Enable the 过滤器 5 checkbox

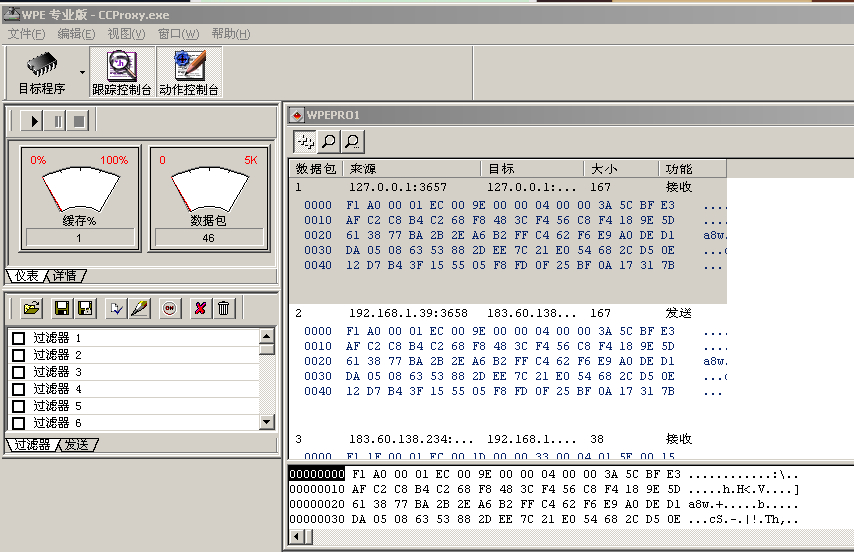(19, 406)
